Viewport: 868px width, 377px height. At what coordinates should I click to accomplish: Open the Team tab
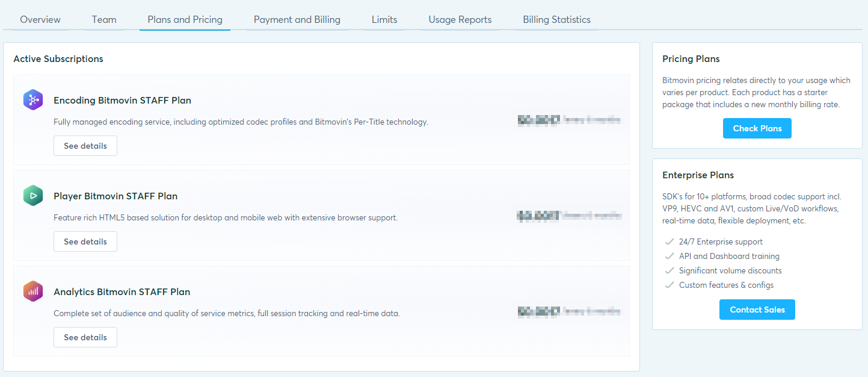click(x=104, y=19)
